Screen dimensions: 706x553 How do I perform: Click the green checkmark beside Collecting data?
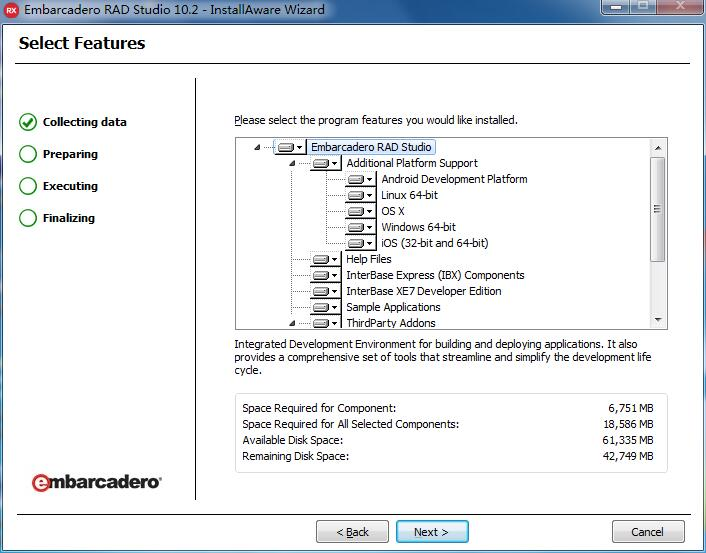point(28,122)
